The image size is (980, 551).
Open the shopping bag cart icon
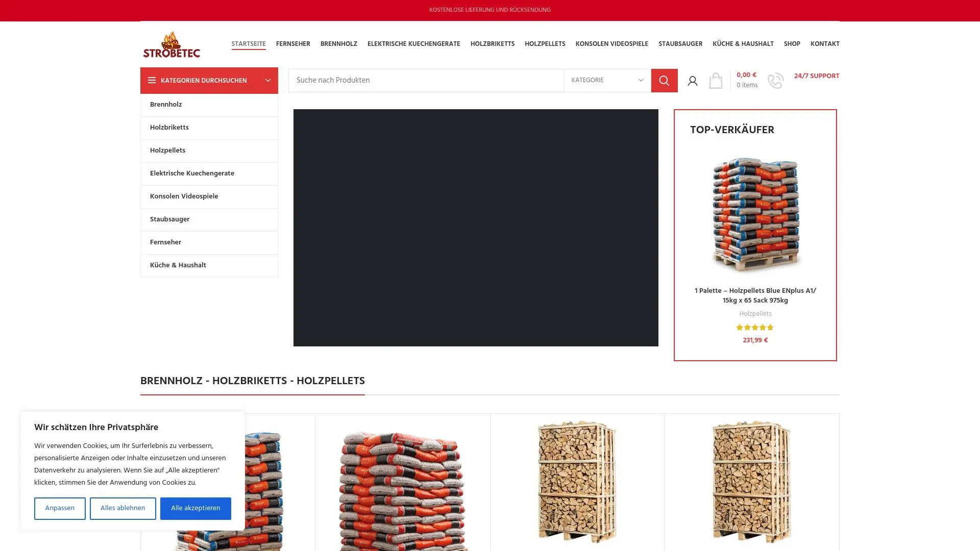716,81
